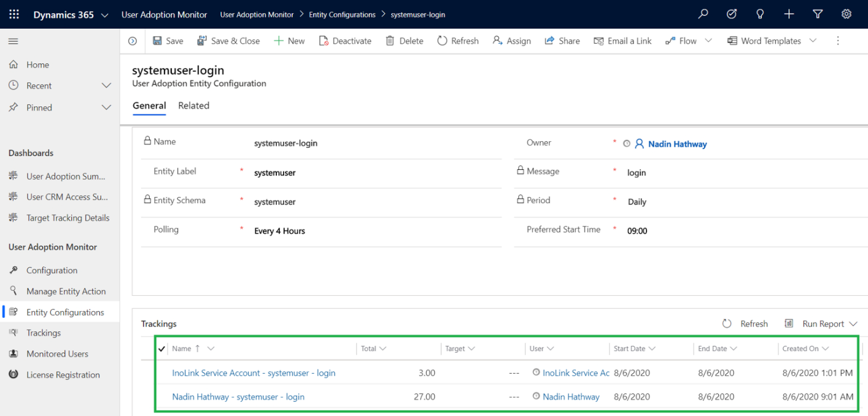This screenshot has width=868, height=416.
Task: Click the open record set arrow icon
Action: (x=133, y=41)
